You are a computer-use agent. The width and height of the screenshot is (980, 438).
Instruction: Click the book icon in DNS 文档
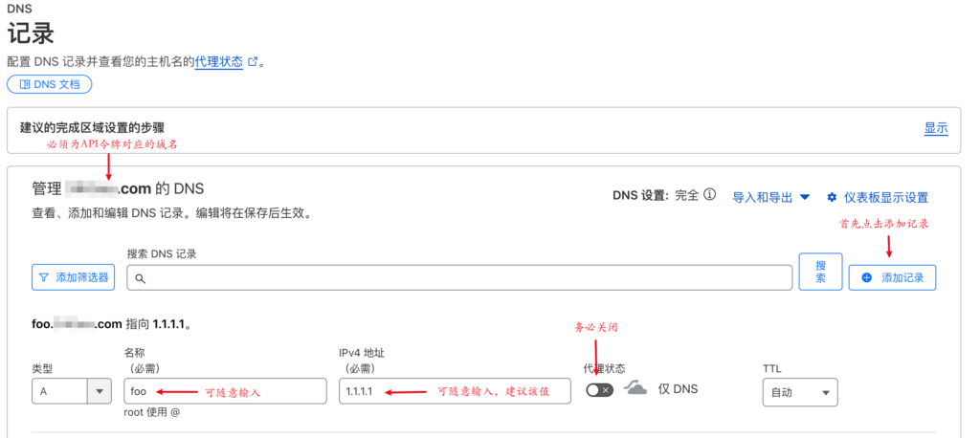coord(24,85)
